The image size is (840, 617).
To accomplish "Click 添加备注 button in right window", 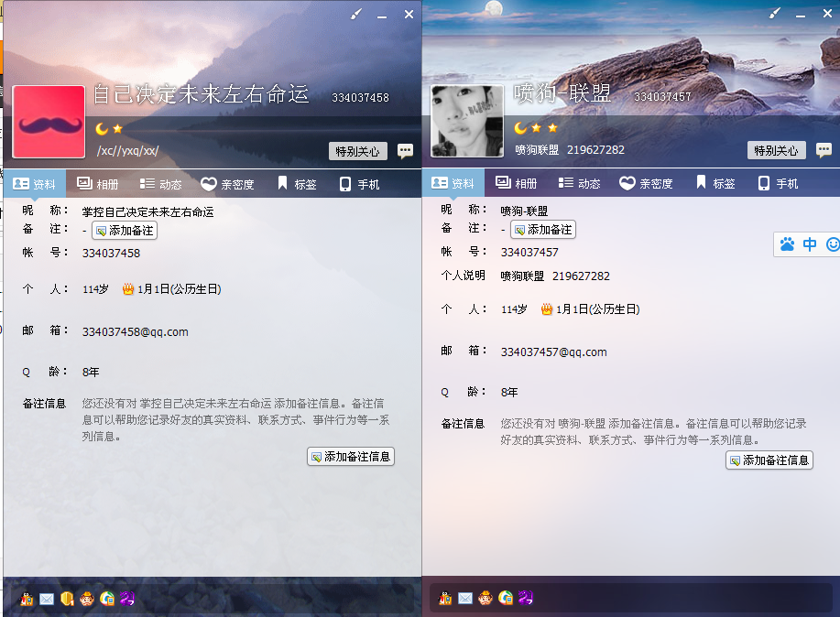I will pyautogui.click(x=542, y=229).
